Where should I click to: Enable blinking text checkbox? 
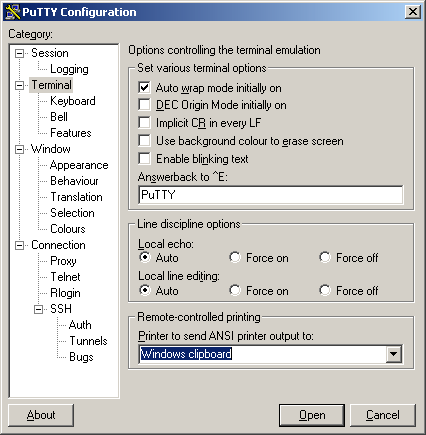click(144, 159)
